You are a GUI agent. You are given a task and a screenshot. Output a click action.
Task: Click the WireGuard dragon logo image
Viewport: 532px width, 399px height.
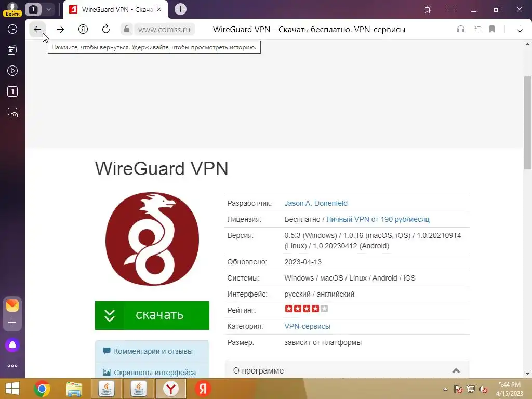[152, 239]
